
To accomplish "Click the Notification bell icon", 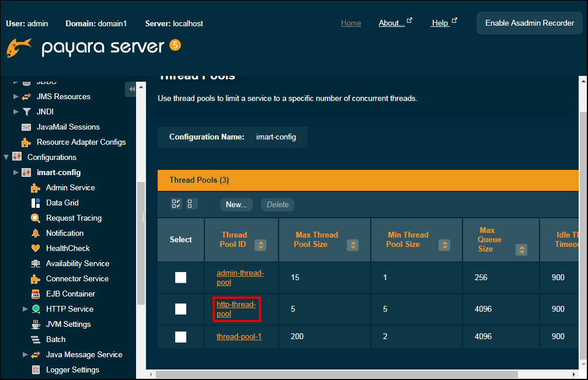I will coord(35,233).
